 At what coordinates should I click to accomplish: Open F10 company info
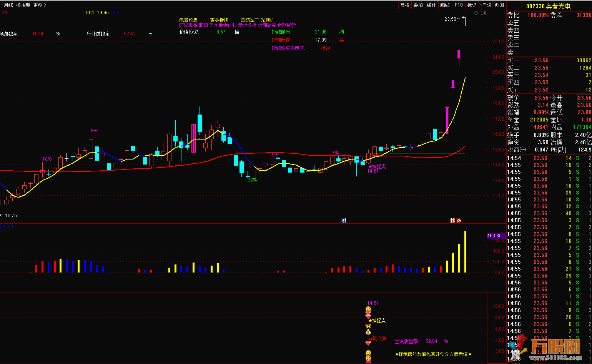tap(459, 5)
